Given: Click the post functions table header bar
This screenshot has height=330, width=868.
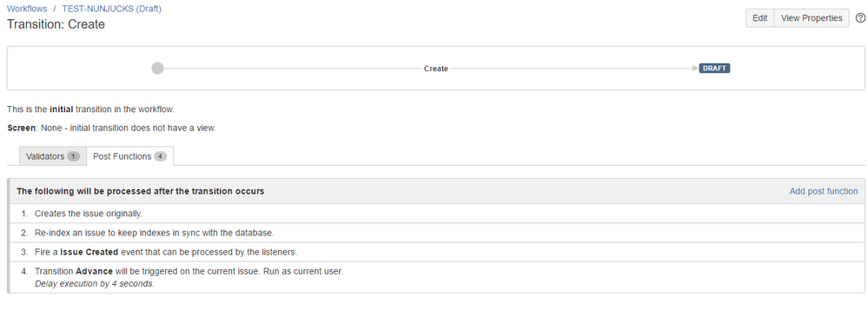Looking at the screenshot, I should pos(437,191).
